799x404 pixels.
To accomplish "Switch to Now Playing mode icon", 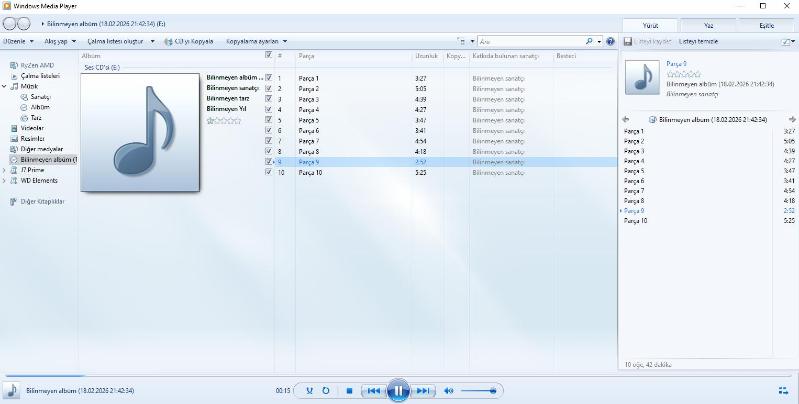I will (782, 390).
